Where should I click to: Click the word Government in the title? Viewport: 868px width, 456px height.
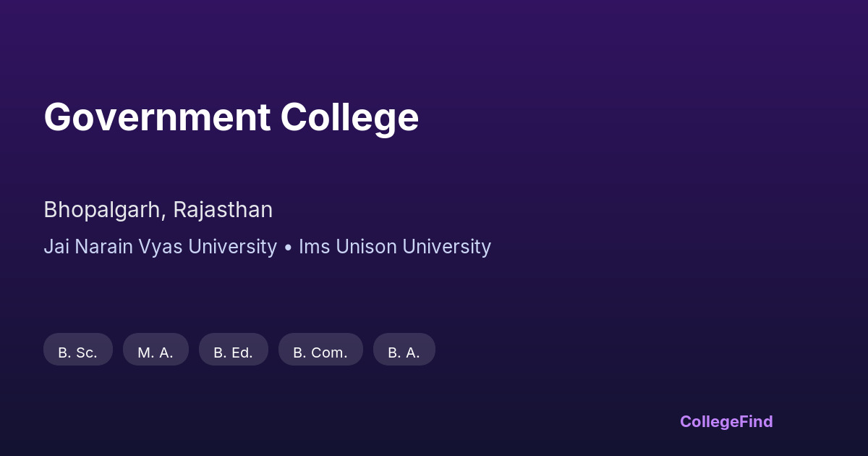(157, 117)
